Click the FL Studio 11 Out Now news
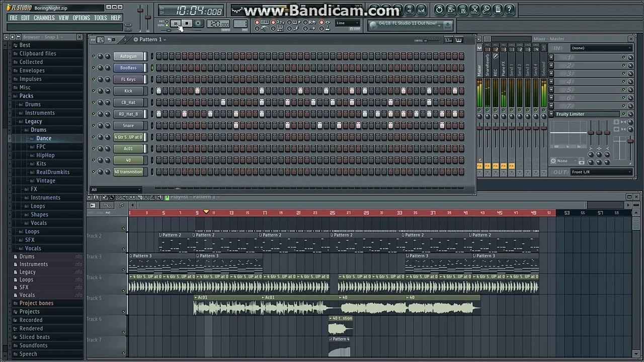Image resolution: width=644 pixels, height=362 pixels. pyautogui.click(x=407, y=23)
